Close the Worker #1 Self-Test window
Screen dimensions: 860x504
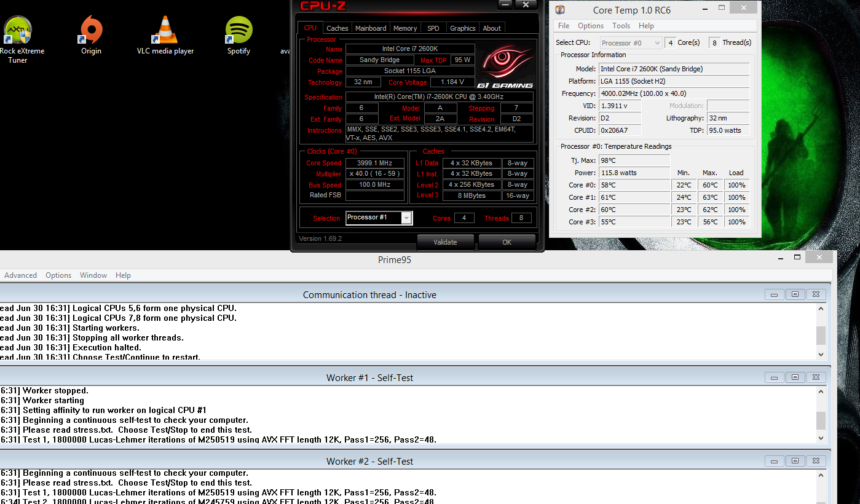pos(816,377)
